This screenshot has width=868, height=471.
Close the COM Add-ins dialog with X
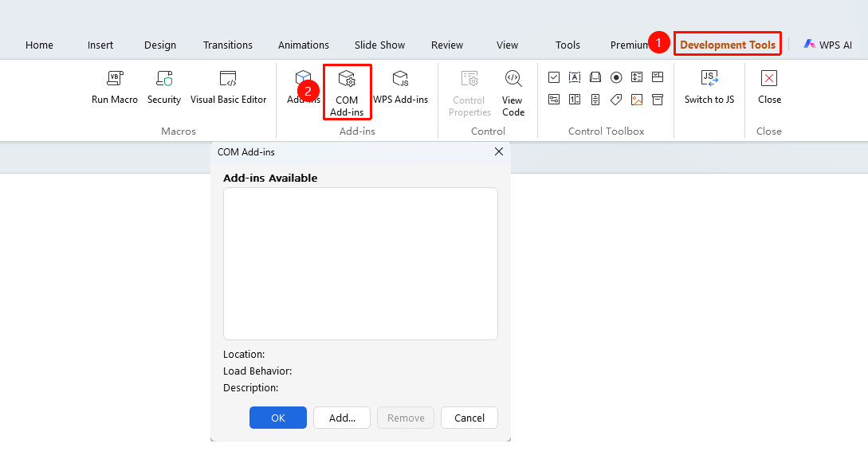click(499, 151)
